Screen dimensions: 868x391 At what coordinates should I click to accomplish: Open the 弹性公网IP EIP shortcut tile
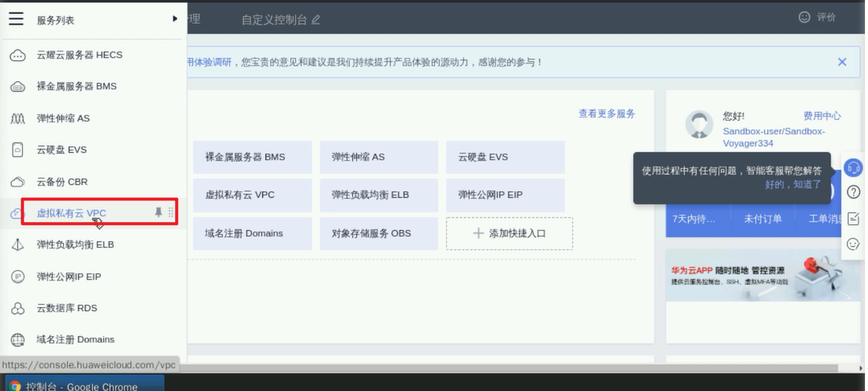(x=506, y=195)
